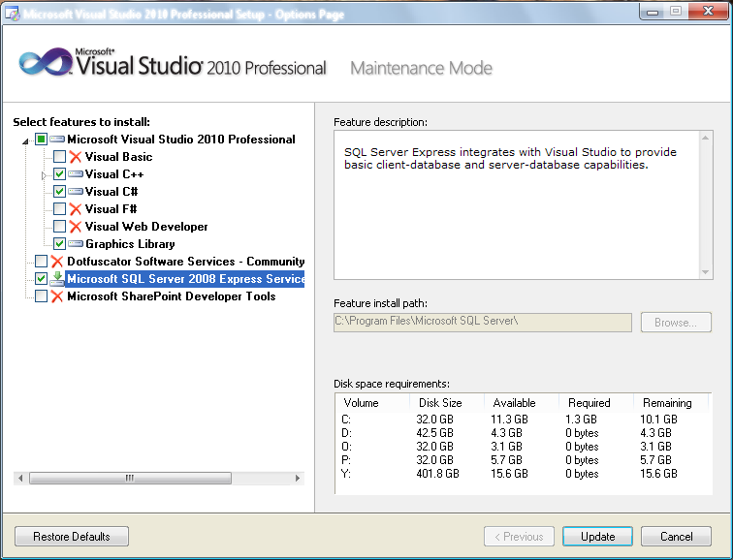Select the Graphics Library feature label

coord(130,244)
